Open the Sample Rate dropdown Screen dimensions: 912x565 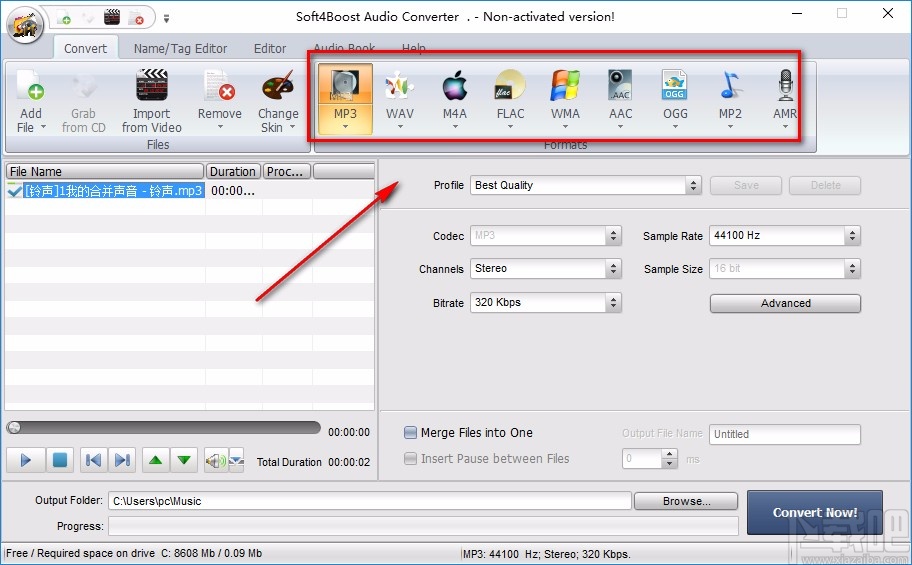[852, 236]
